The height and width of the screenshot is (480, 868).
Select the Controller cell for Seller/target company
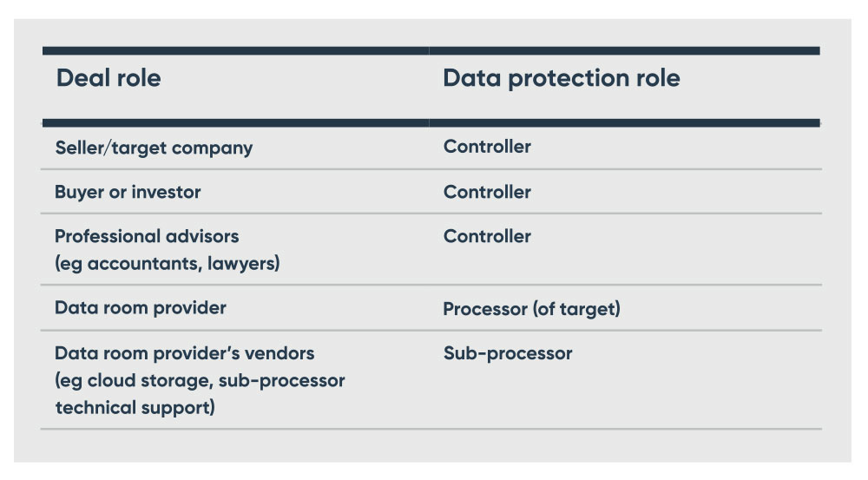pos(487,147)
